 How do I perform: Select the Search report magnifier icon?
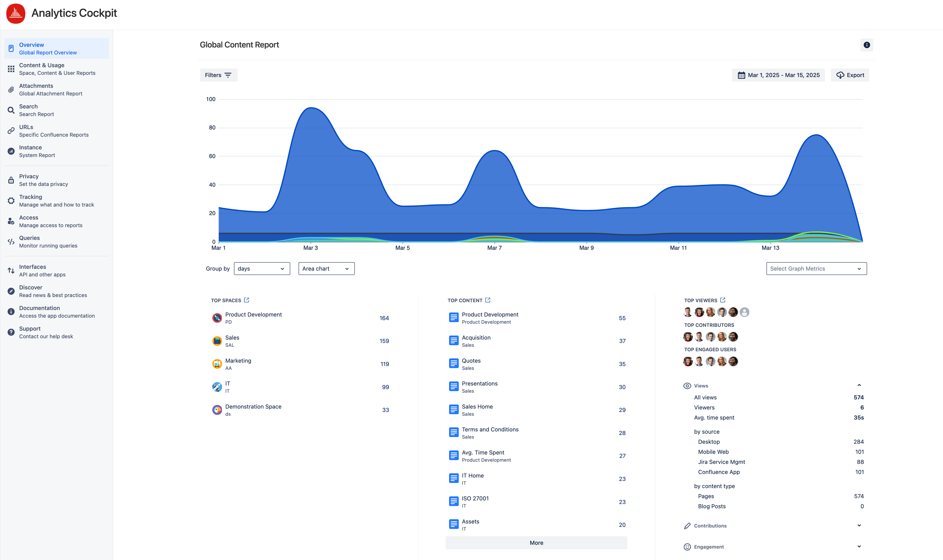(11, 110)
